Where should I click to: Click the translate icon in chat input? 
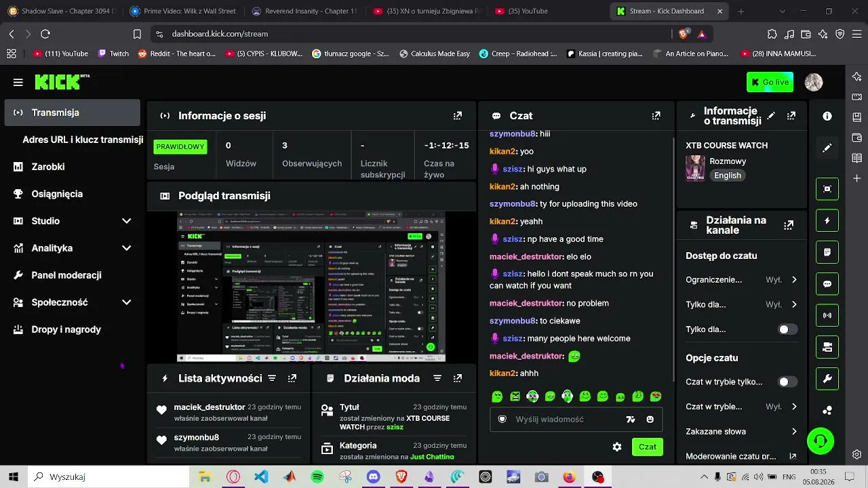pos(631,420)
